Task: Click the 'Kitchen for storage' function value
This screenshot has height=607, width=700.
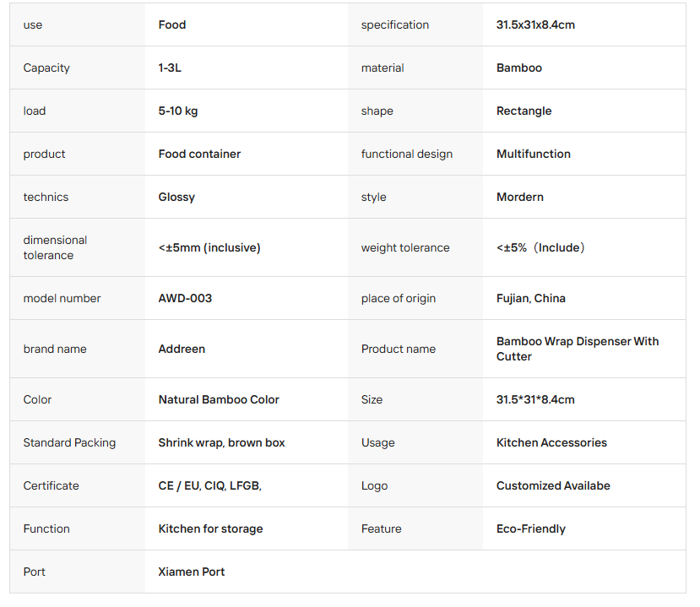Action: (x=211, y=528)
